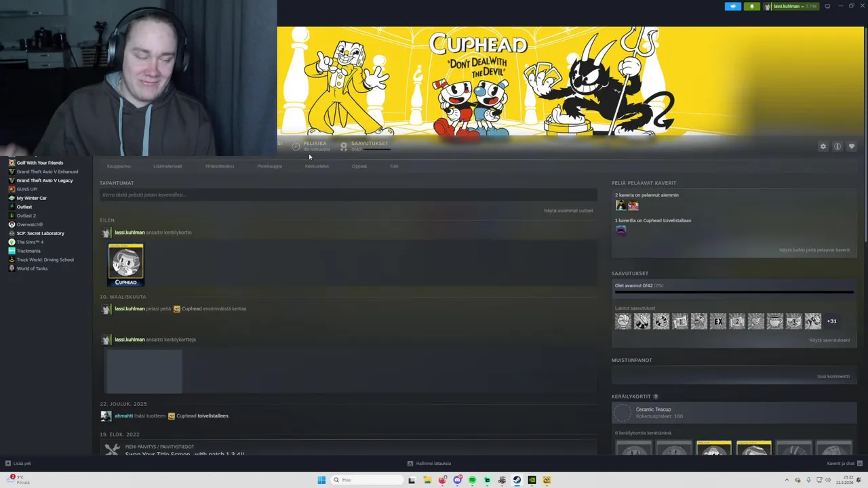The height and width of the screenshot is (488, 868).
Task: Open Steam from the taskbar
Action: click(x=517, y=480)
